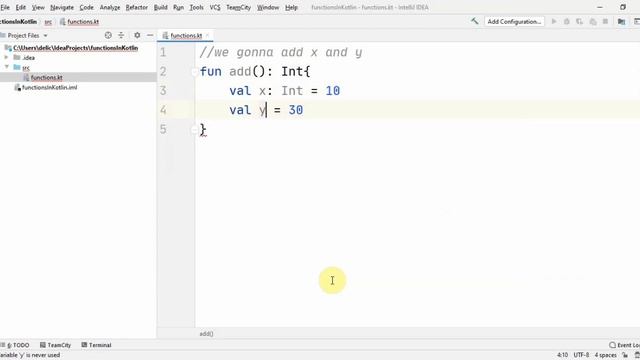Click the UTF-8 encoding indicator

[x=581, y=355]
